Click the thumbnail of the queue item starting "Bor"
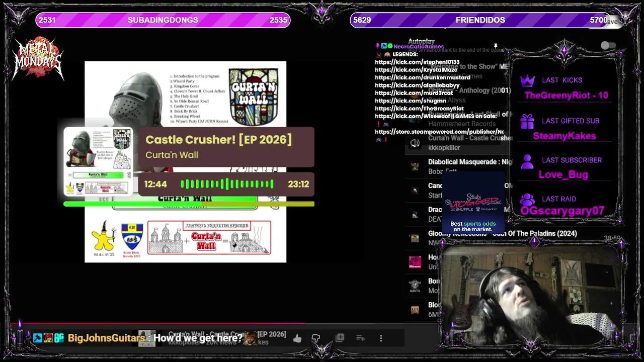This screenshot has width=644, height=362. click(415, 286)
